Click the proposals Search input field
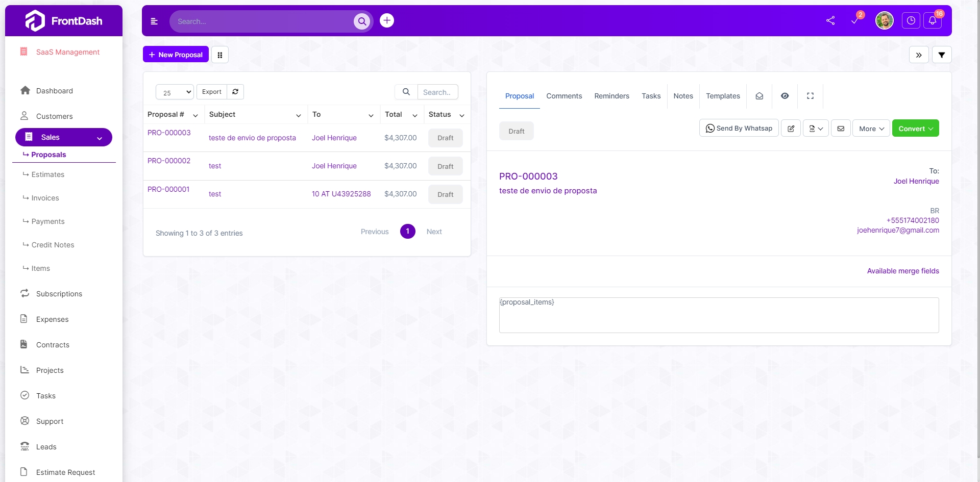 click(x=437, y=92)
